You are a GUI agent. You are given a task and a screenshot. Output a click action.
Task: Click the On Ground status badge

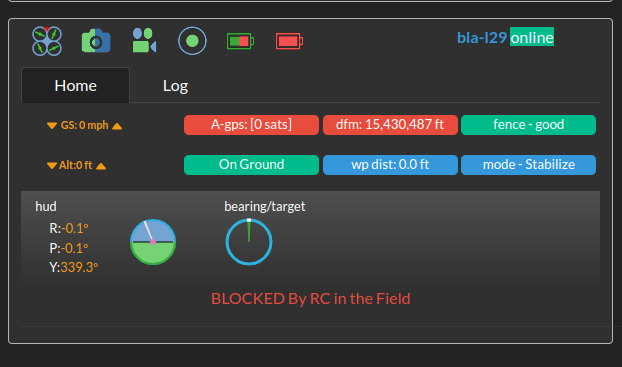coord(251,165)
